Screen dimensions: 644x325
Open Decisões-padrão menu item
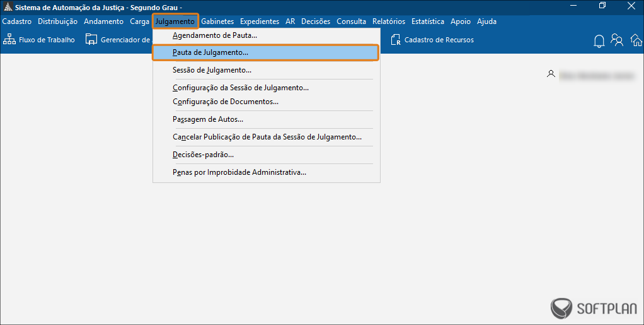(203, 154)
